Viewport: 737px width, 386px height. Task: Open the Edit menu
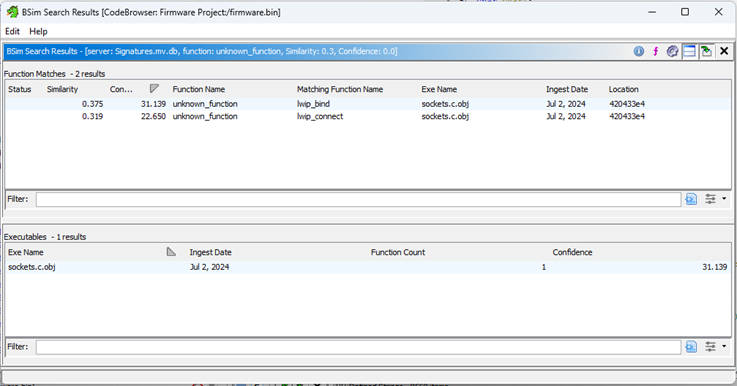tap(12, 32)
